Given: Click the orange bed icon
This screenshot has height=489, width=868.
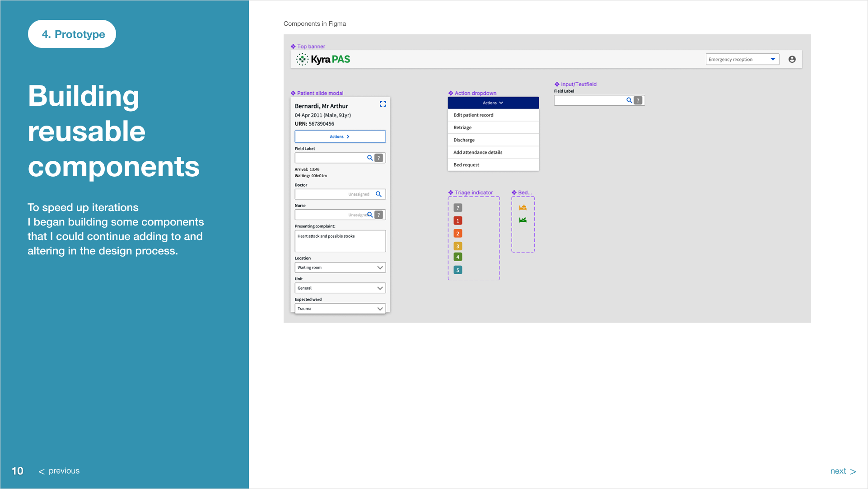Looking at the screenshot, I should (523, 207).
